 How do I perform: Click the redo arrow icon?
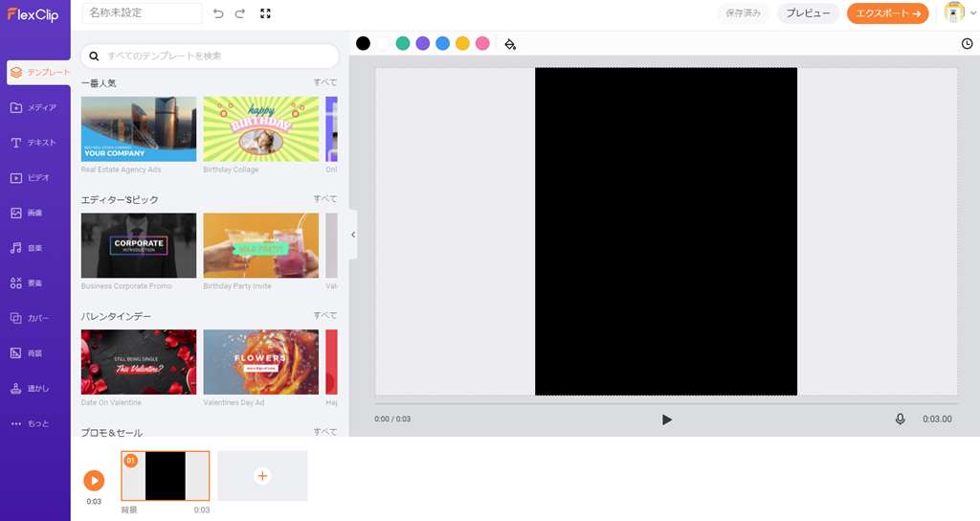pos(240,13)
